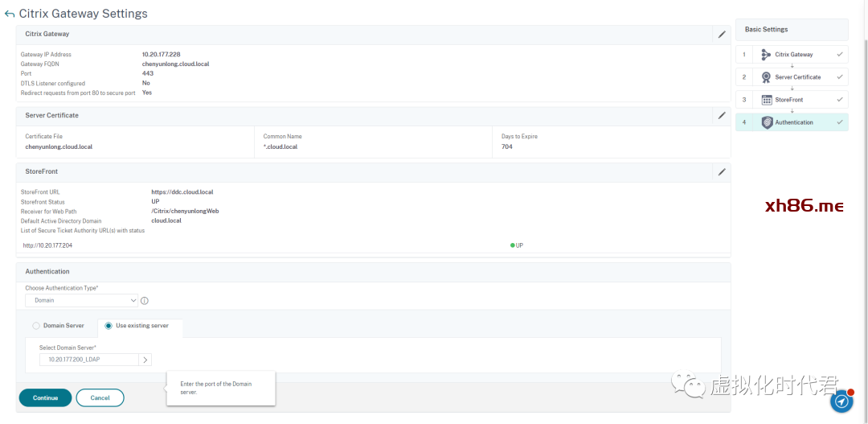Click the checkmark on the Authentication step
The image size is (868, 424).
[x=840, y=122]
